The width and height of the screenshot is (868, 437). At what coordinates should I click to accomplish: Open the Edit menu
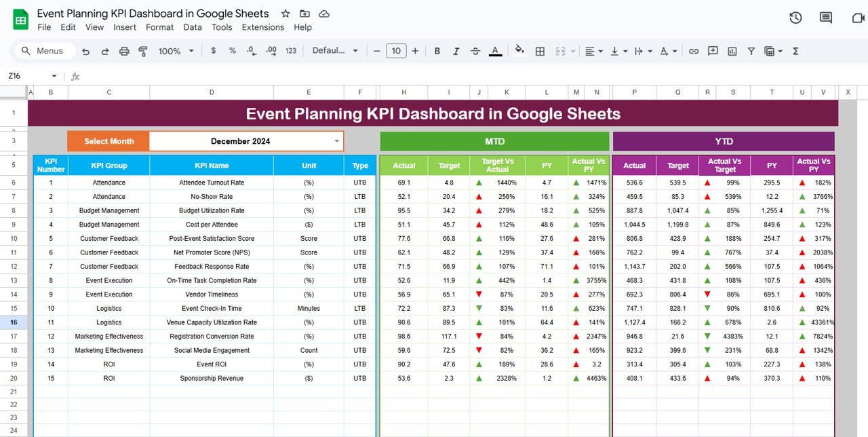point(68,27)
